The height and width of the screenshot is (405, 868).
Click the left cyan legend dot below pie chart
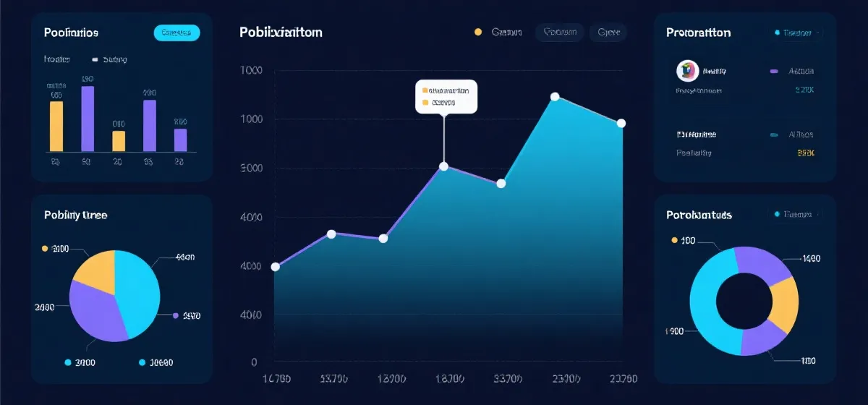pyautogui.click(x=68, y=362)
